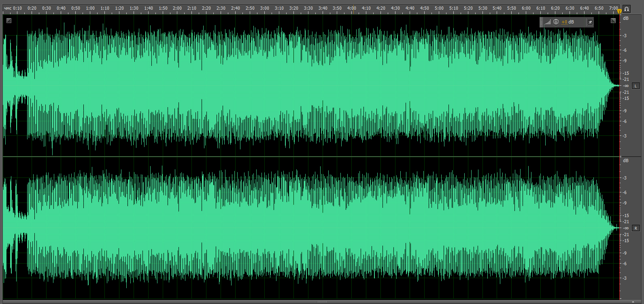Click the fade-out handle at waveform end
644x304 pixels.
click(x=613, y=21)
